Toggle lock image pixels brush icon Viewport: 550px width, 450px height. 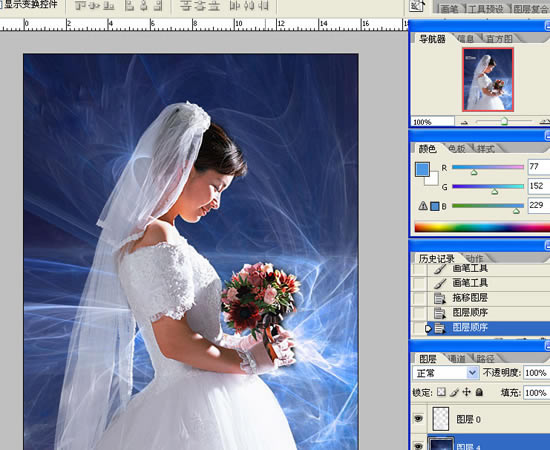point(454,392)
